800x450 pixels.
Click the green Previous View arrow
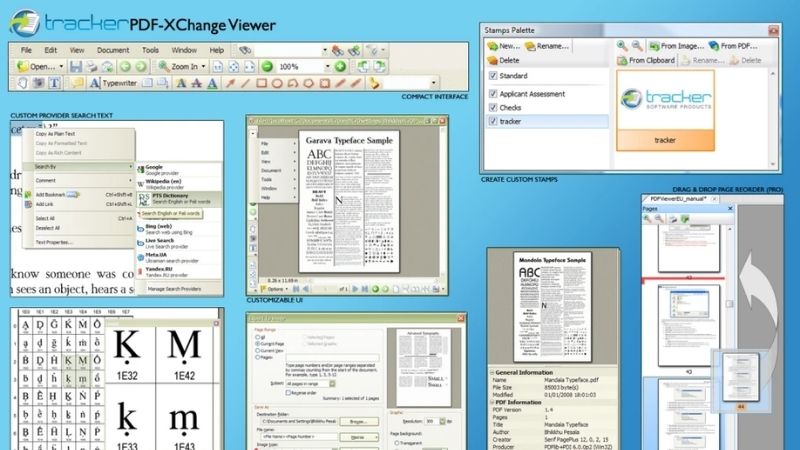tap(125, 66)
